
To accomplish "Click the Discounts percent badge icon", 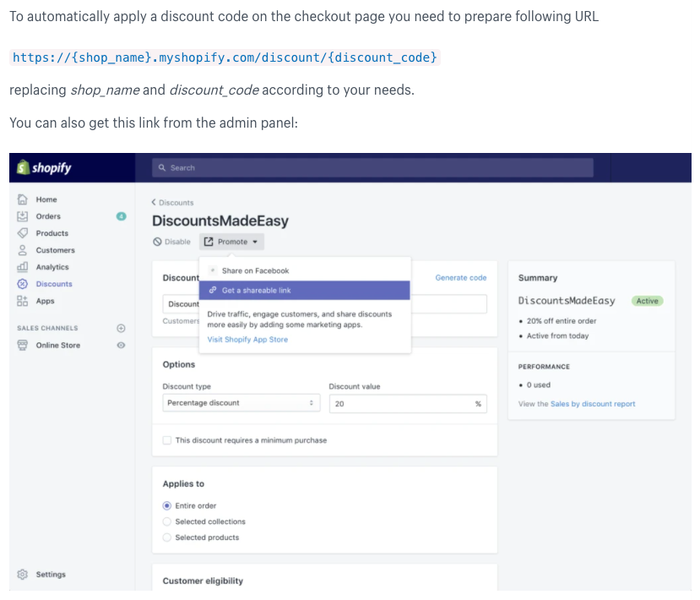I will tap(22, 284).
